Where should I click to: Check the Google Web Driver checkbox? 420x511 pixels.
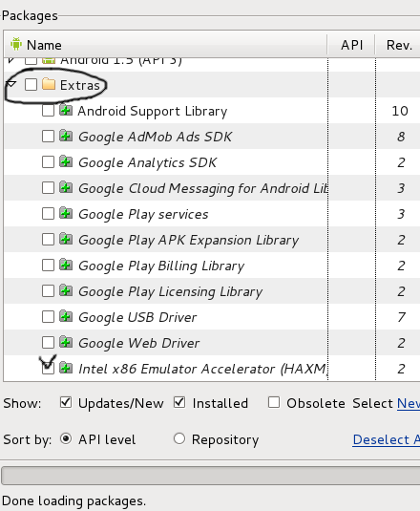[48, 342]
